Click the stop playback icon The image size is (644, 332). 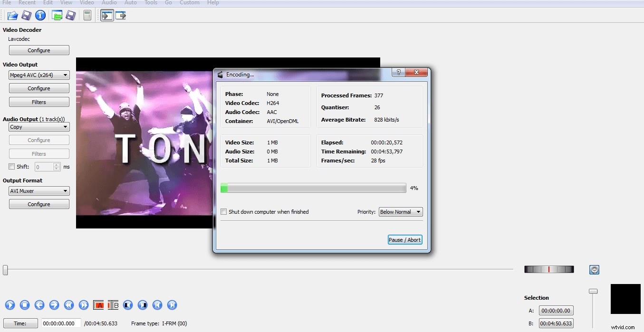[x=25, y=305]
